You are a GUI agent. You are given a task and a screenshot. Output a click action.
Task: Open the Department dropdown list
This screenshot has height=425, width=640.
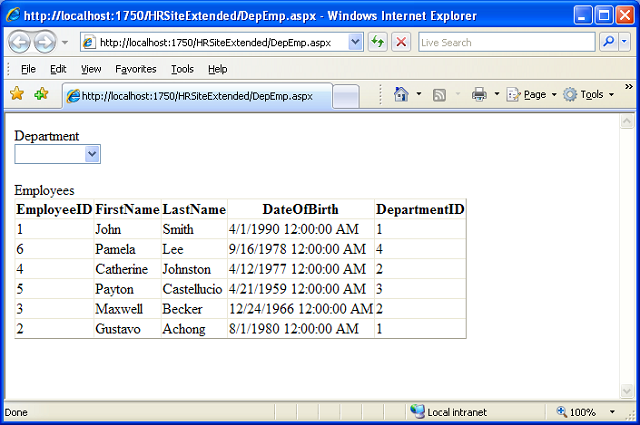click(x=58, y=154)
